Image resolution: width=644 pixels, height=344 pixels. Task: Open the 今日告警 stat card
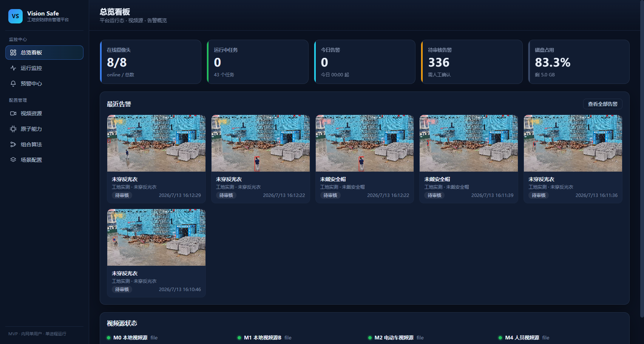click(x=365, y=62)
